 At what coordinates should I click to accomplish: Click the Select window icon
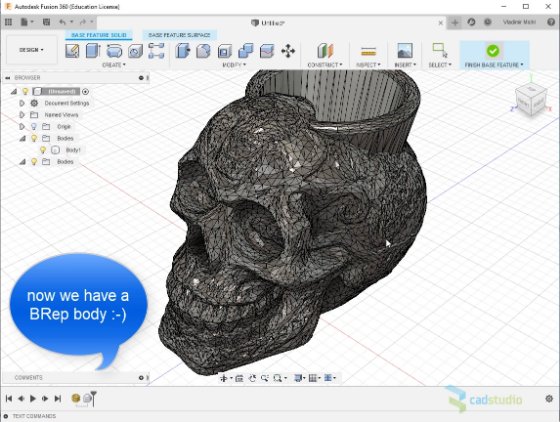click(440, 50)
